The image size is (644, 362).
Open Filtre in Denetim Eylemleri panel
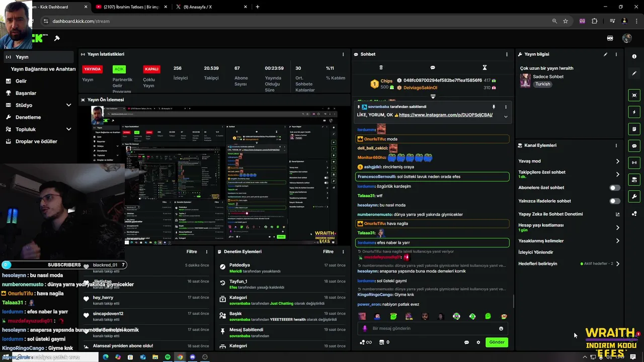pyautogui.click(x=328, y=251)
